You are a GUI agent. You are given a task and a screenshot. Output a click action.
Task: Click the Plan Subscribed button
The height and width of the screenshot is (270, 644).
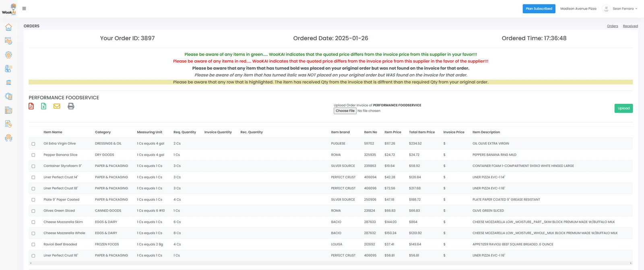coord(539,8)
